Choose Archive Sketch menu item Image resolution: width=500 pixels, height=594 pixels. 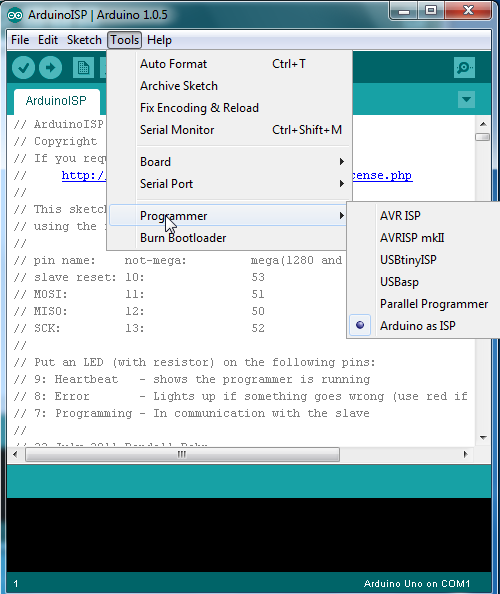[229, 86]
